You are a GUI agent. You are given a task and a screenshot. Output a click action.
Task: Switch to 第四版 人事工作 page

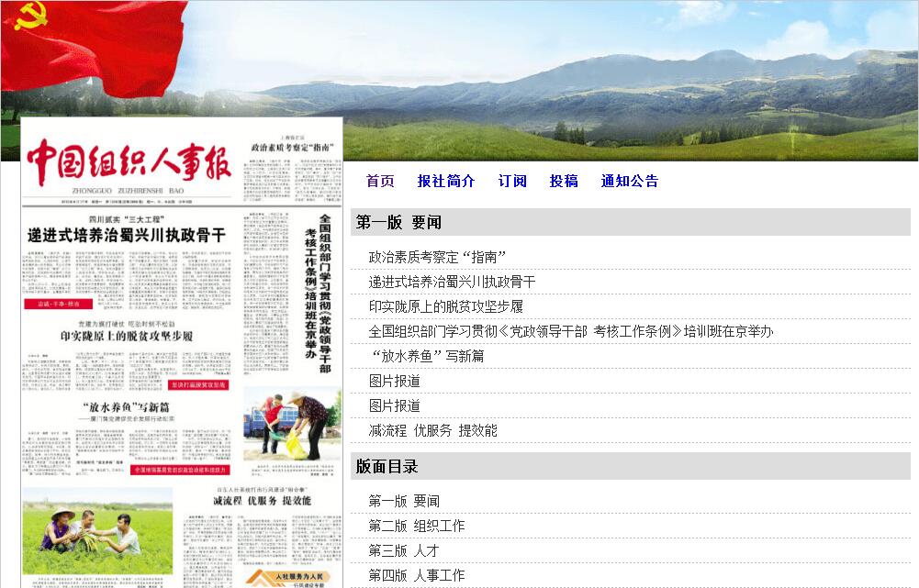point(416,575)
